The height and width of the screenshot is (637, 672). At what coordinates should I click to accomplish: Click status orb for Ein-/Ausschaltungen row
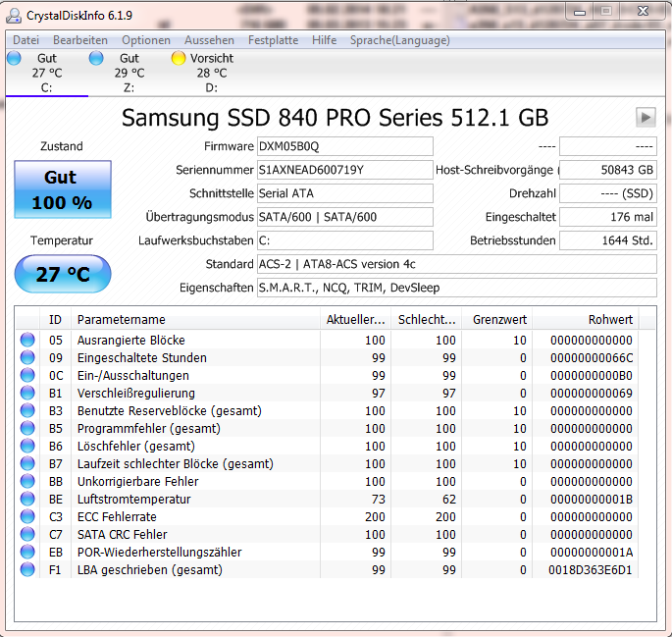(27, 375)
